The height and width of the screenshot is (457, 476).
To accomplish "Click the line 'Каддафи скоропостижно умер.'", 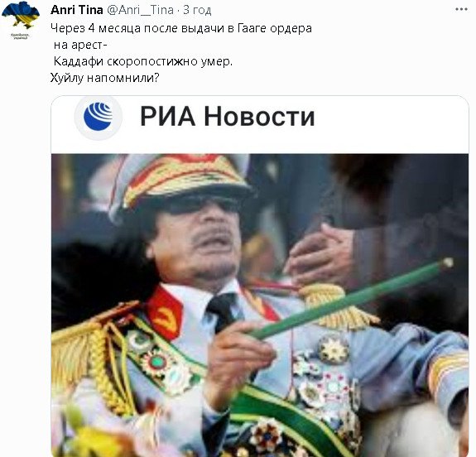I will click(x=143, y=61).
